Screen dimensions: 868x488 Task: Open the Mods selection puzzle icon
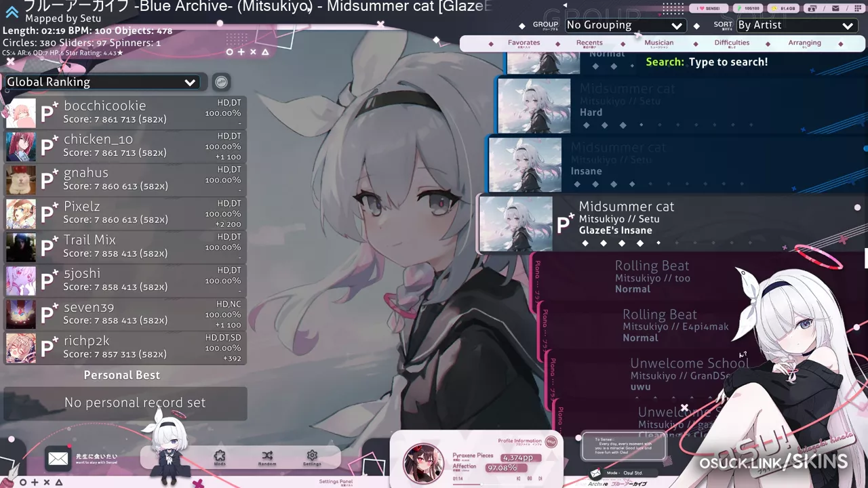(220, 457)
